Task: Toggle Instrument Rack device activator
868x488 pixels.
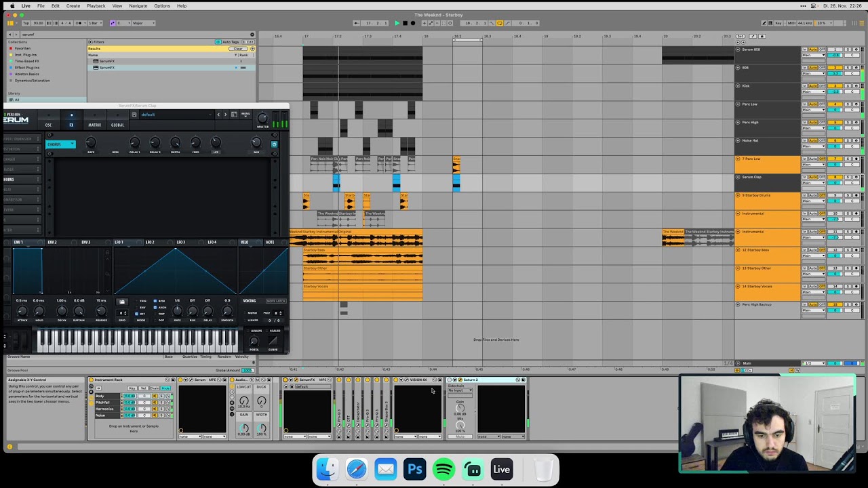Action: click(x=91, y=380)
